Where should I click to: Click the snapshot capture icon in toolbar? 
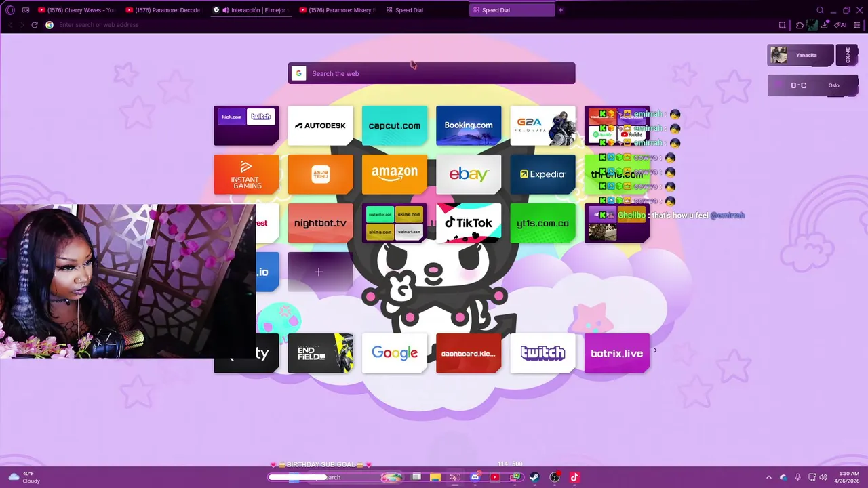pos(782,25)
